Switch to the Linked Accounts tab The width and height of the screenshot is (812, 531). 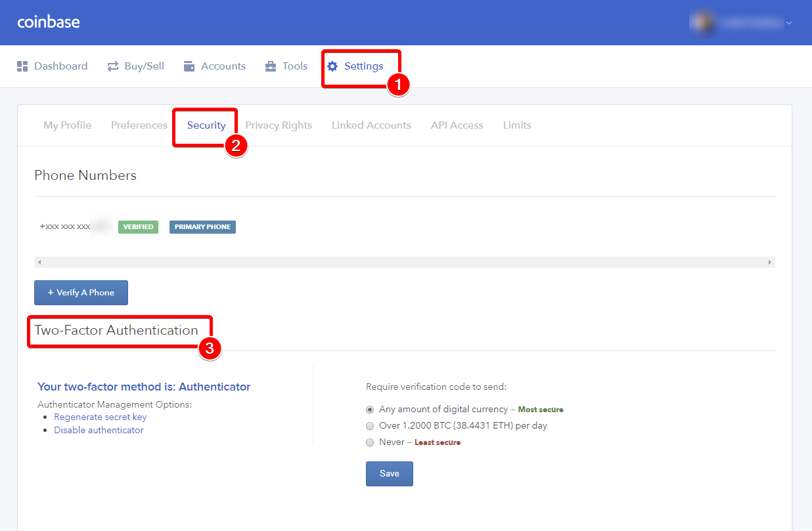pyautogui.click(x=371, y=125)
